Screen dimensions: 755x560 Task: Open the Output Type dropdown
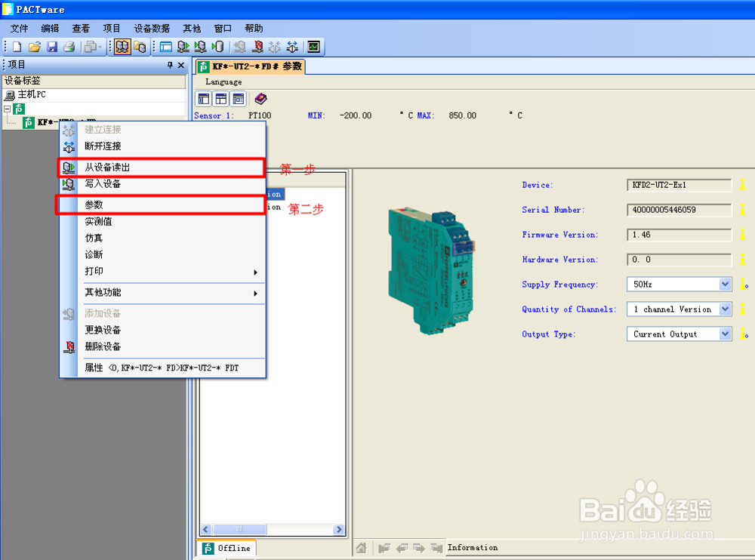pyautogui.click(x=725, y=334)
